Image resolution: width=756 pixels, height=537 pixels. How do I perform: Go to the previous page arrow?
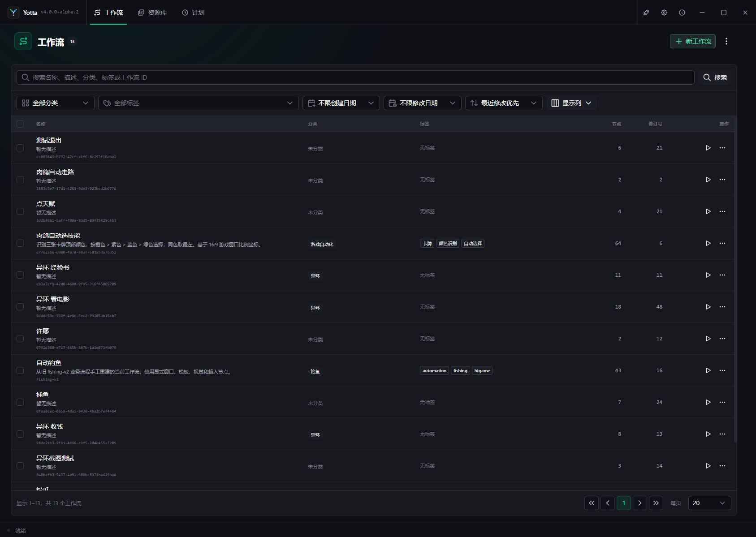click(608, 503)
